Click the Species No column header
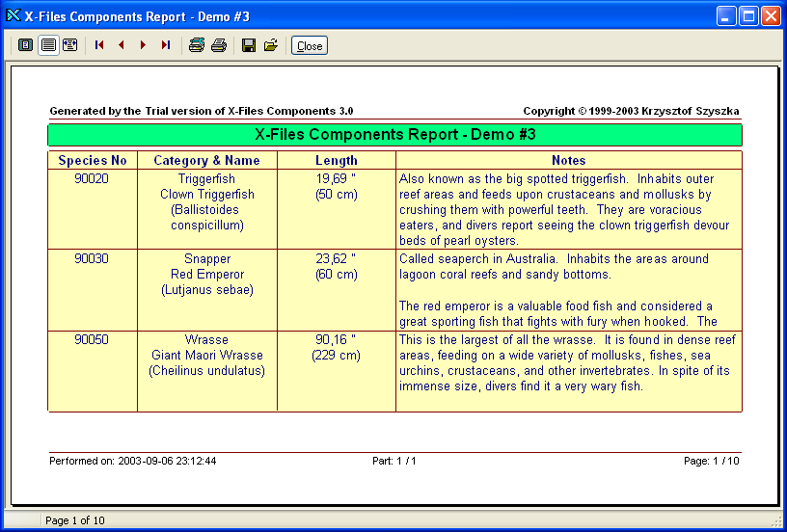 click(x=93, y=161)
